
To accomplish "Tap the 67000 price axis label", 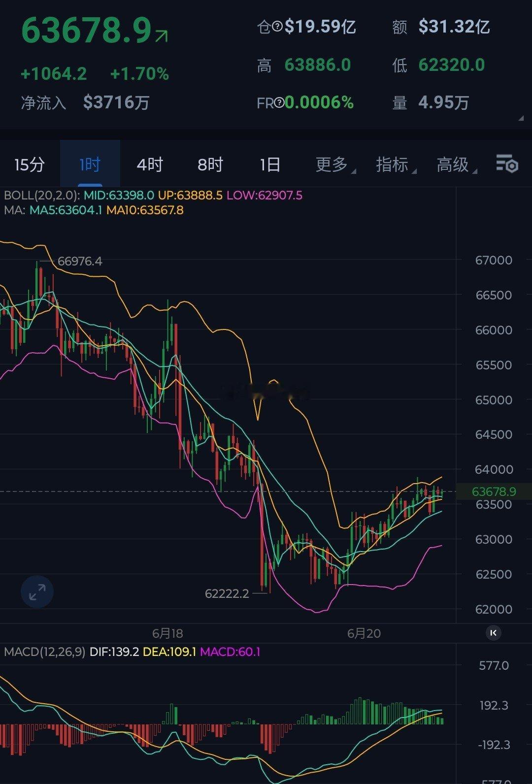I will coord(494,261).
